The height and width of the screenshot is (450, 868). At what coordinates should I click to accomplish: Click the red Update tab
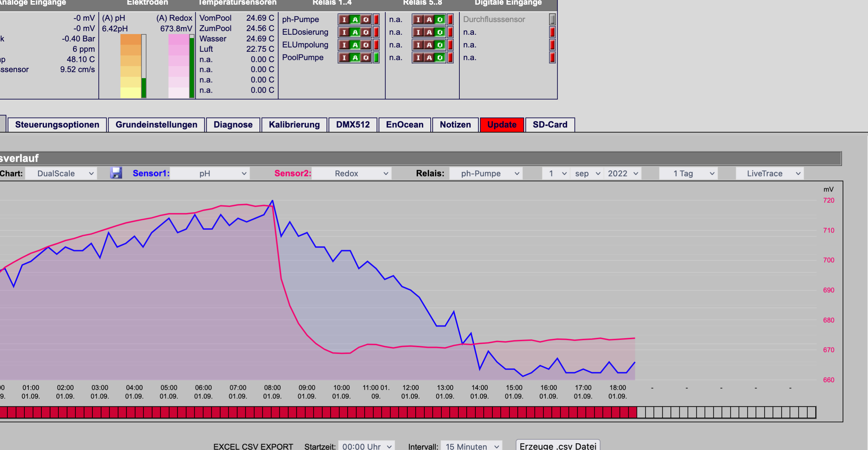click(x=502, y=125)
